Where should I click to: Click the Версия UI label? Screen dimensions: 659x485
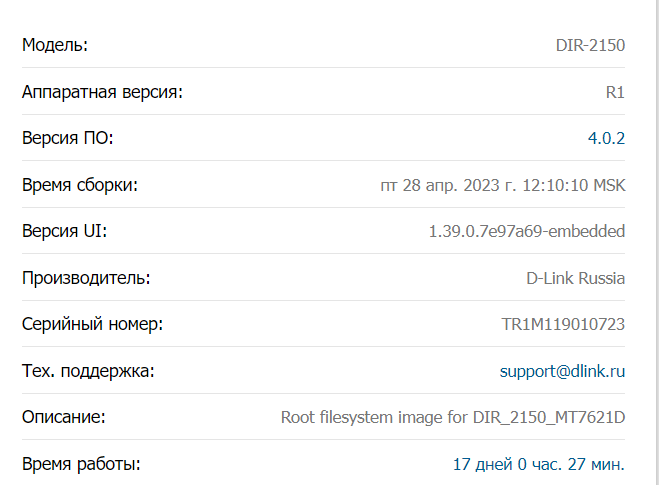(x=65, y=231)
